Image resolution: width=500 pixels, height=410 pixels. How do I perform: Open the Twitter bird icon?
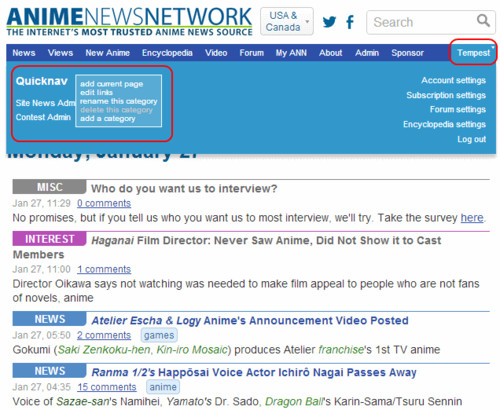click(x=329, y=22)
